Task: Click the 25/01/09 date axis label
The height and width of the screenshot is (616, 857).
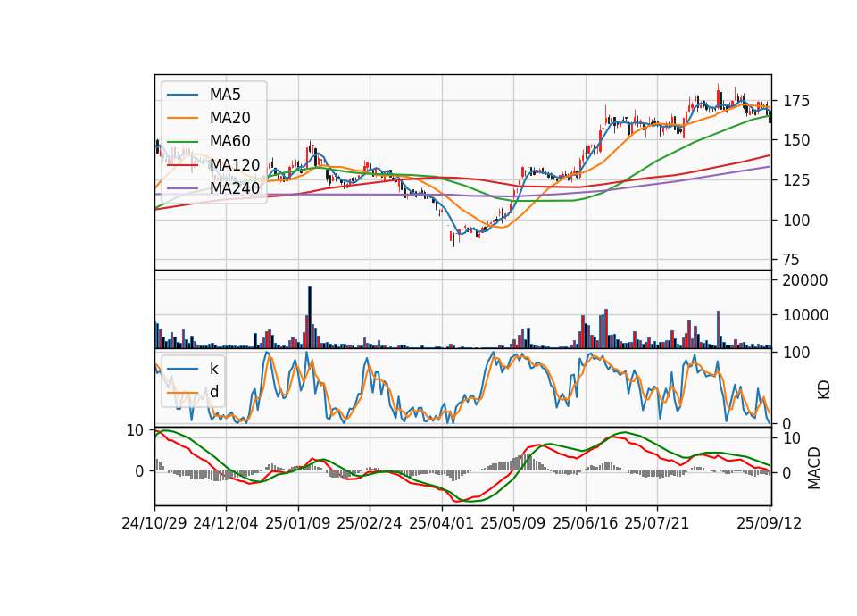Action: [x=298, y=523]
